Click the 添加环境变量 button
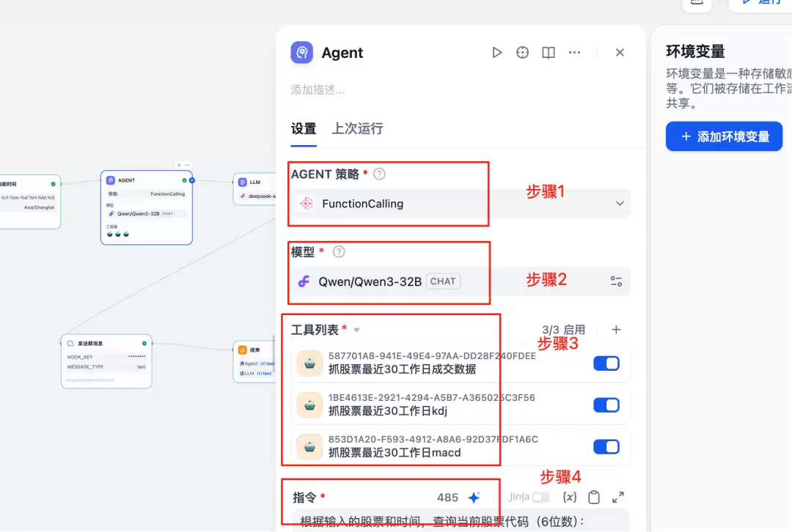Image resolution: width=792 pixels, height=532 pixels. pos(724,136)
